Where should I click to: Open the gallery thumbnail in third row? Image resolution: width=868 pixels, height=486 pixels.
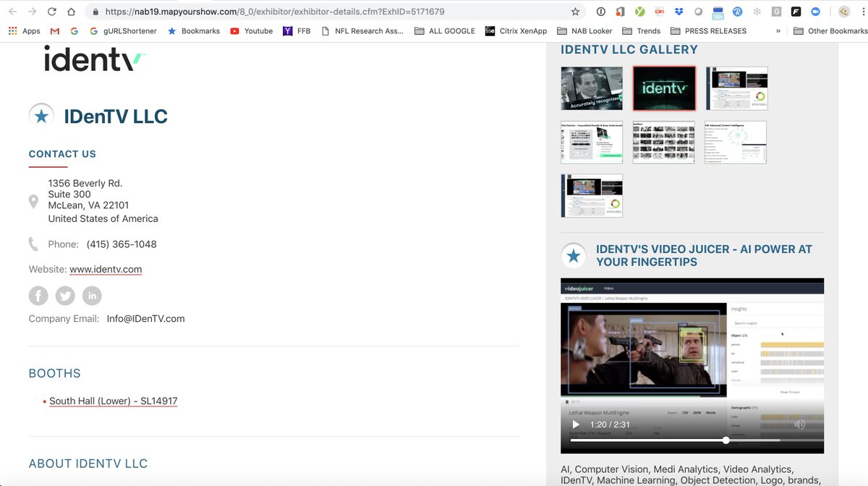592,195
